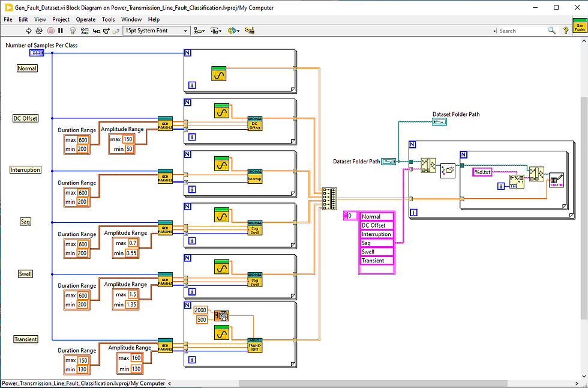Select N terminal of file-writing outer loop
Image resolution: width=588 pixels, height=388 pixels.
click(413, 145)
